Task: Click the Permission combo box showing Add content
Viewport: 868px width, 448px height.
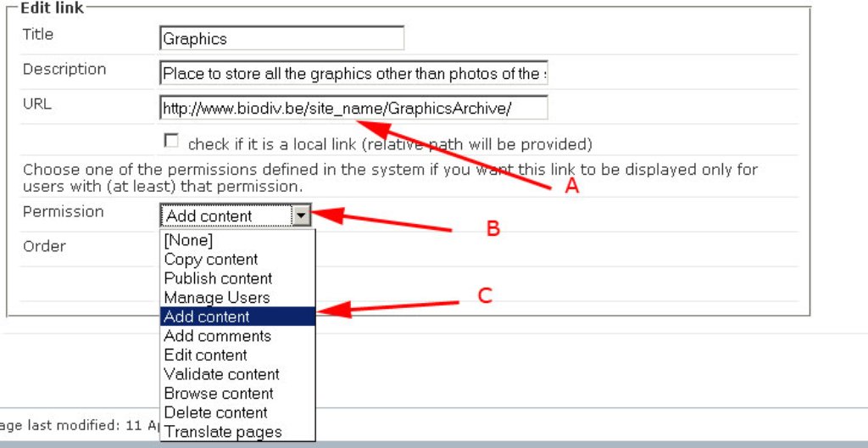Action: (x=236, y=216)
